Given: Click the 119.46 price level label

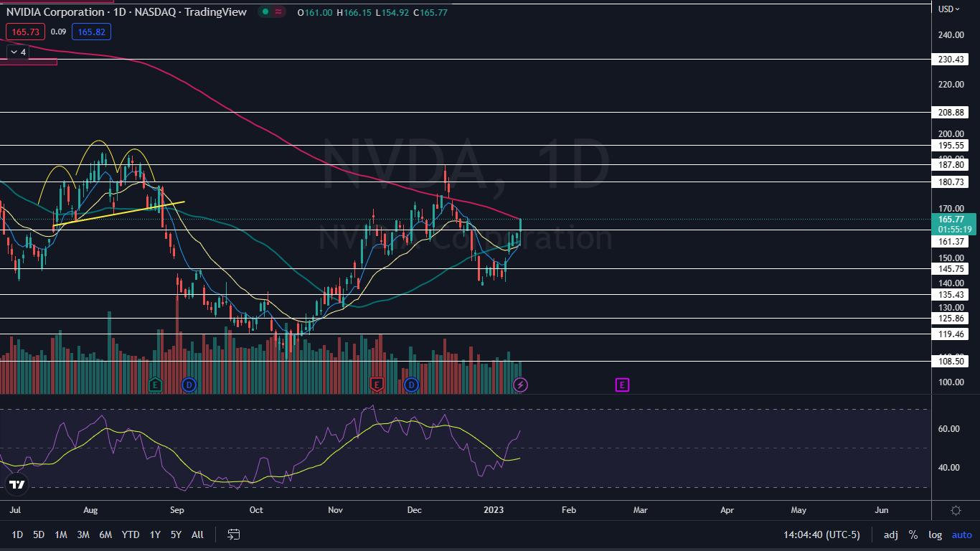Looking at the screenshot, I should tap(951, 334).
